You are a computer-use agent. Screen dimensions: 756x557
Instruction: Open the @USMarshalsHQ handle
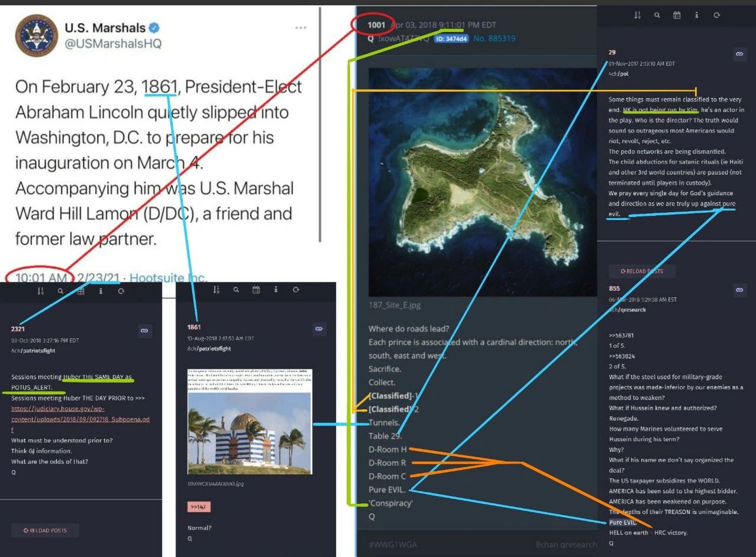113,44
